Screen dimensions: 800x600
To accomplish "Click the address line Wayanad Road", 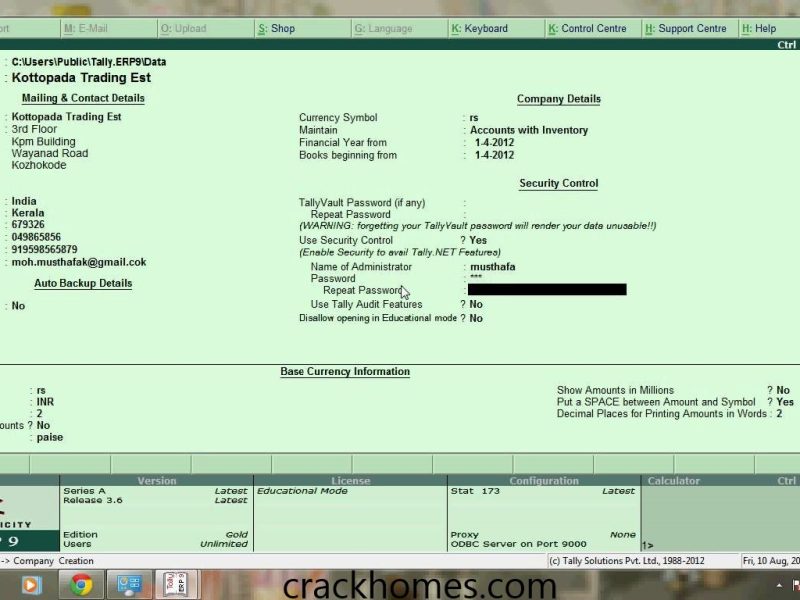I will pyautogui.click(x=49, y=153).
